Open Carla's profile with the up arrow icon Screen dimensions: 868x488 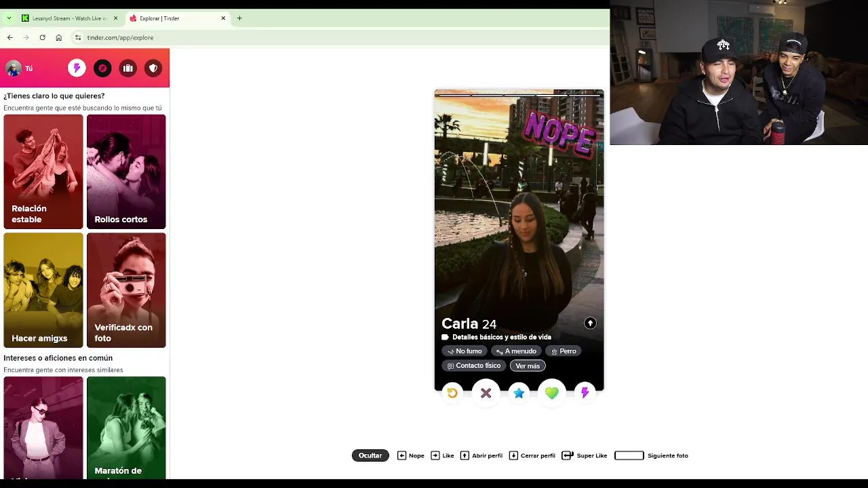pyautogui.click(x=590, y=323)
